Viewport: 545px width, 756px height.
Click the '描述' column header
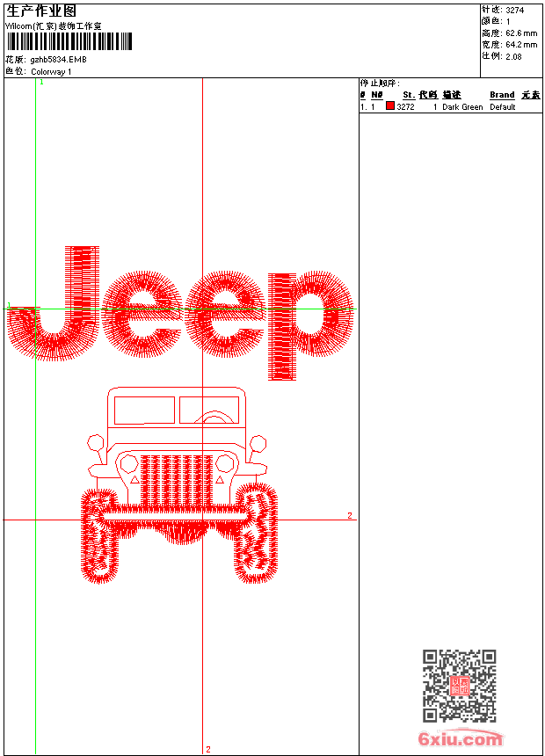tap(452, 95)
